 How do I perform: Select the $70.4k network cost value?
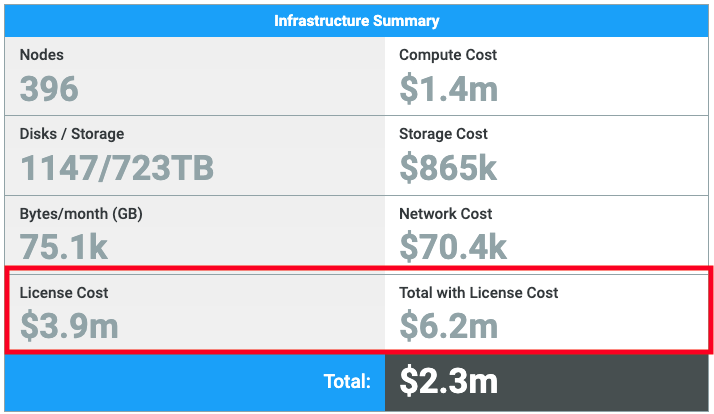[453, 247]
